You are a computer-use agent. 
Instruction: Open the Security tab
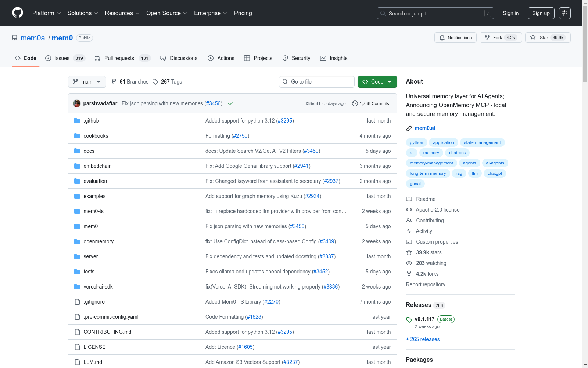tap(296, 58)
